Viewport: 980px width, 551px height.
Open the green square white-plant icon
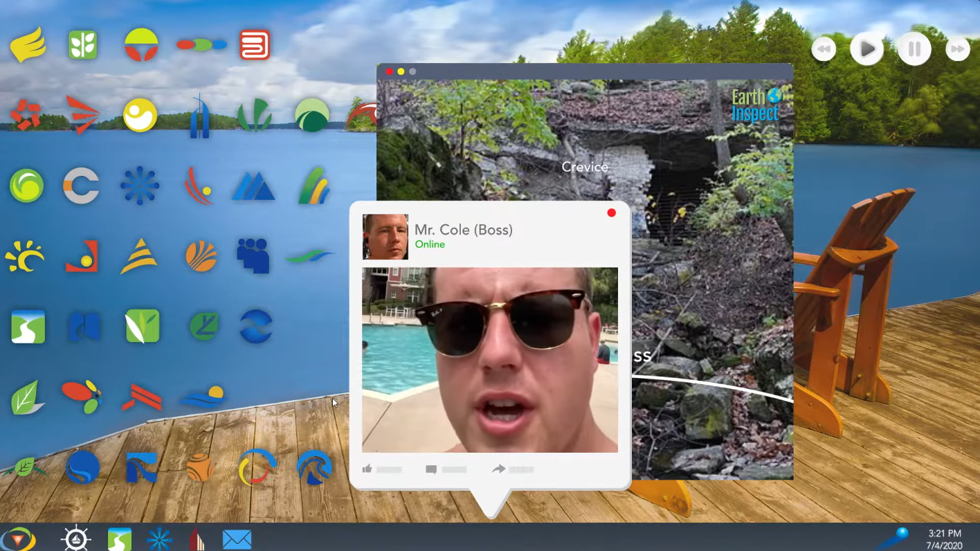point(83,46)
